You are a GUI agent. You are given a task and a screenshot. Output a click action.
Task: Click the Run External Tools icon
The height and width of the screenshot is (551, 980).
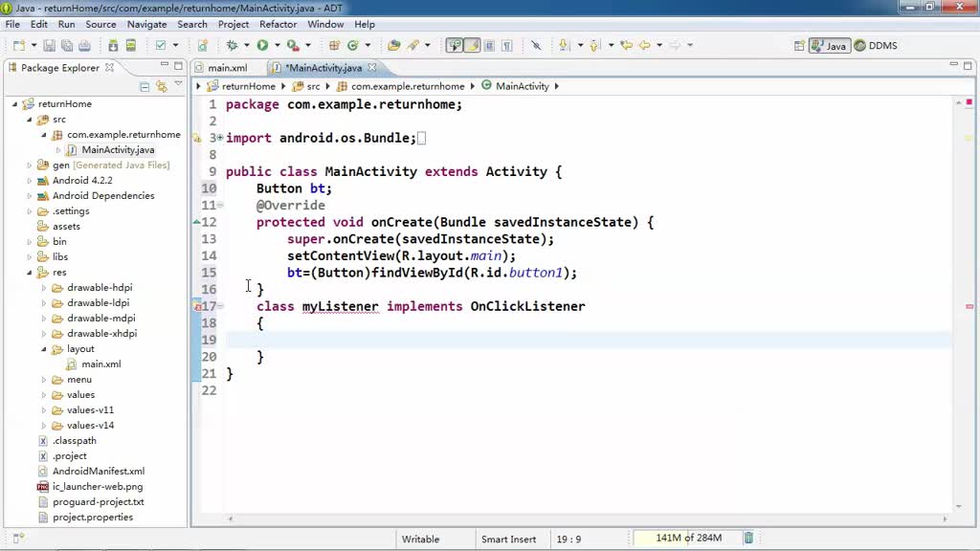(293, 46)
